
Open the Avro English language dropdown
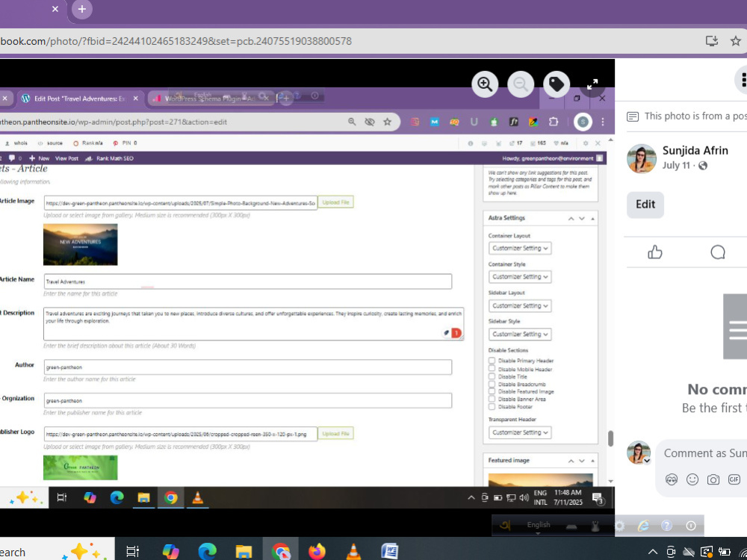[539, 526]
